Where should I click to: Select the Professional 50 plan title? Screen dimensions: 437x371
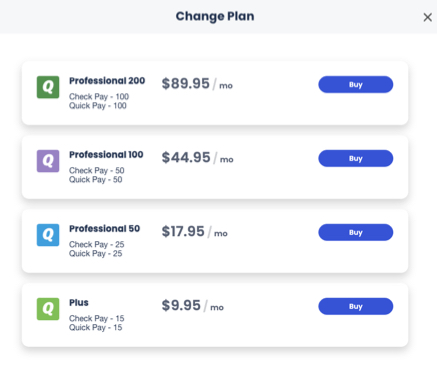coord(104,229)
